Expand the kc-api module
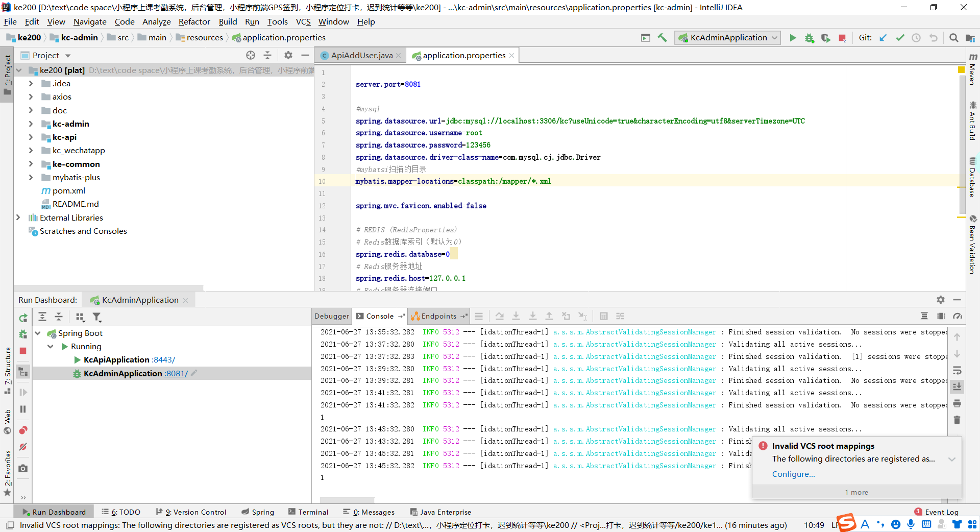This screenshot has height=532, width=980. [31, 137]
